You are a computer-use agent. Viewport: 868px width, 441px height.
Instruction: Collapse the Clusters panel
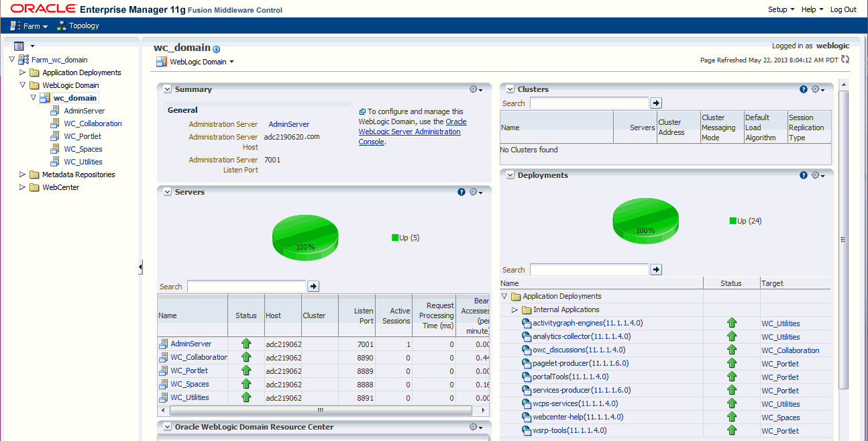coord(510,89)
